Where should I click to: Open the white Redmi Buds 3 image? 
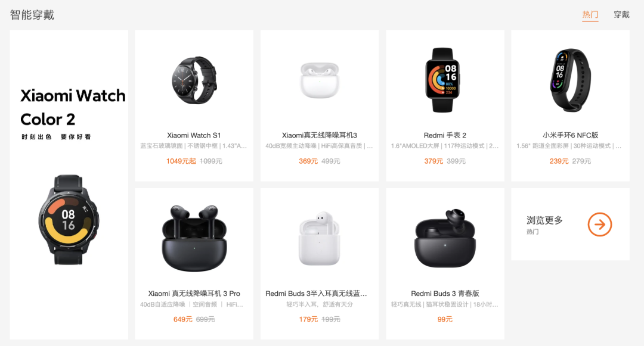(x=320, y=238)
